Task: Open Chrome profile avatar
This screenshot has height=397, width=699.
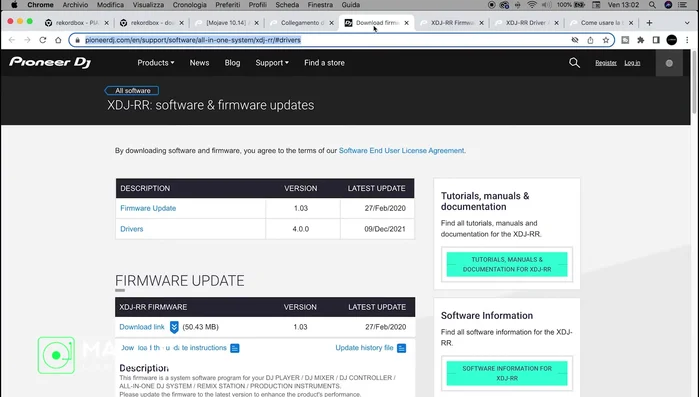Action: 672,40
